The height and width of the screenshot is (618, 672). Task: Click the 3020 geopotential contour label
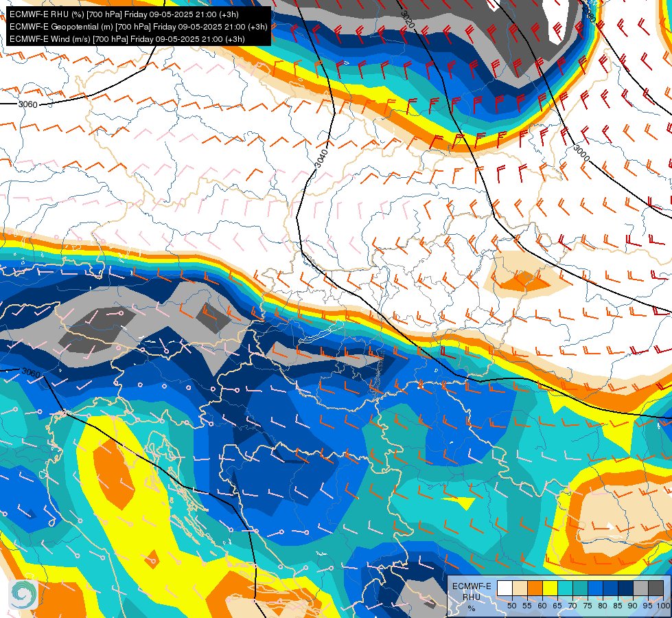[x=408, y=19]
